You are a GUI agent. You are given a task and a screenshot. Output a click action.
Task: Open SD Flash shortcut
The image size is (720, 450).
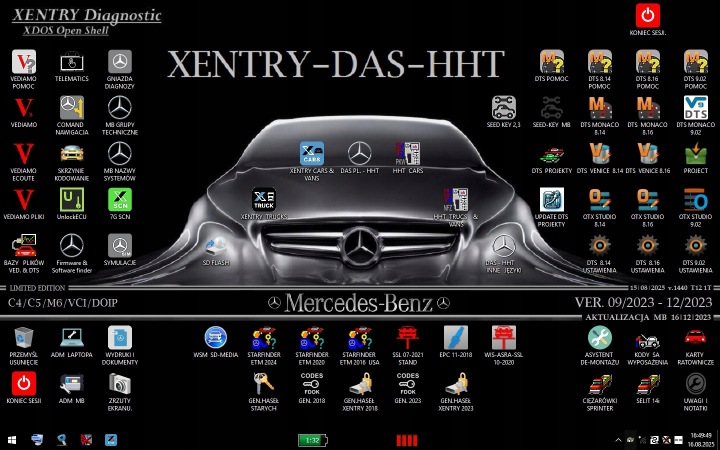216,246
